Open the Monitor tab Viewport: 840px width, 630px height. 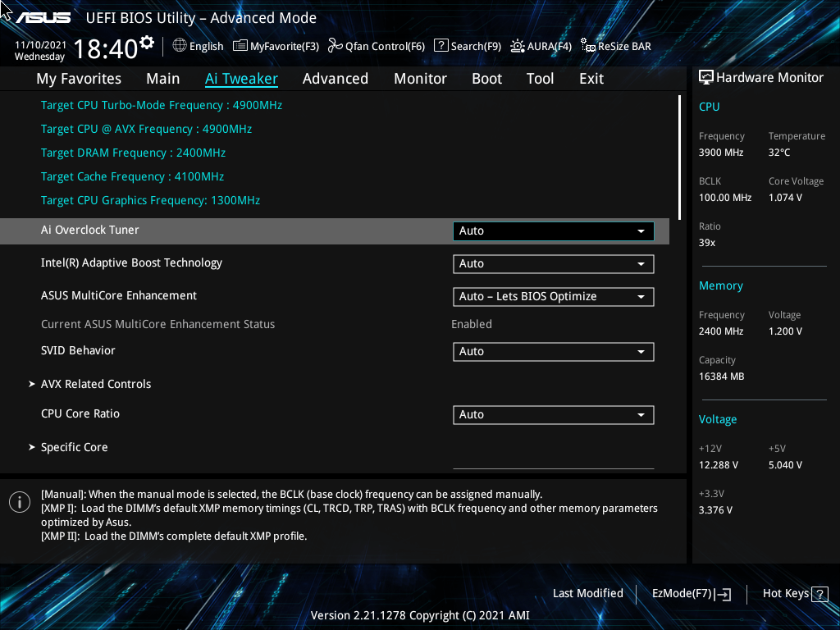point(421,79)
